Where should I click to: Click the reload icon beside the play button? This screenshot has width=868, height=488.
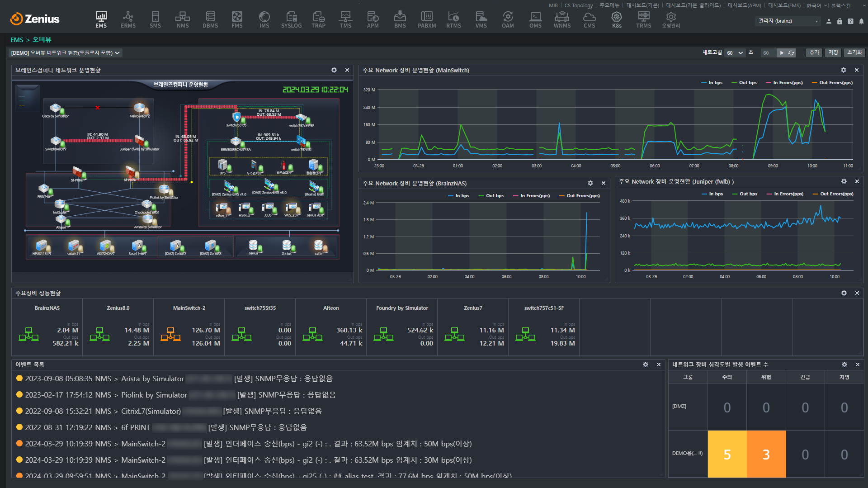[x=791, y=53]
